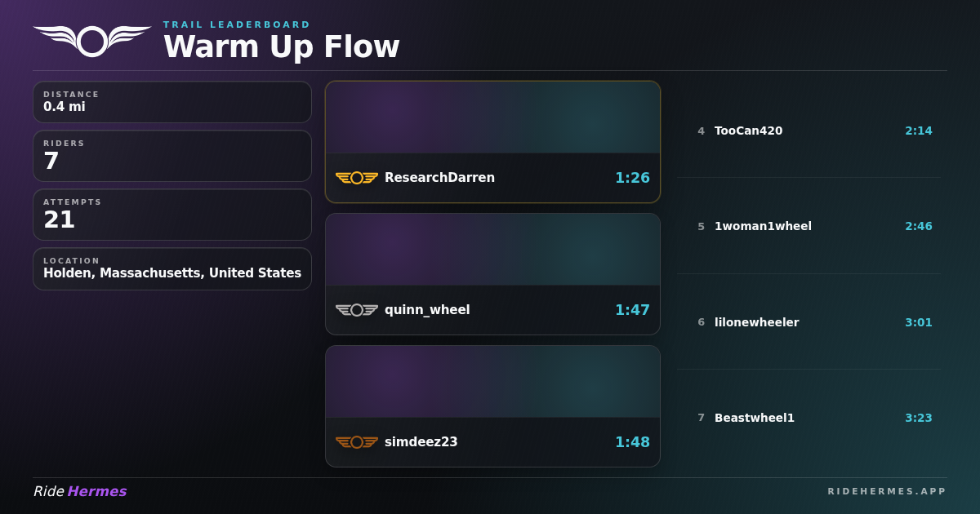
Task: Open quinn_wheel's second place card image
Action: [492, 250]
